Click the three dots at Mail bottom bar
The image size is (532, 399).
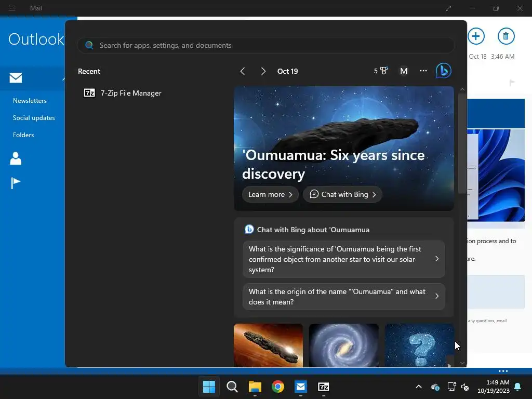(x=503, y=371)
